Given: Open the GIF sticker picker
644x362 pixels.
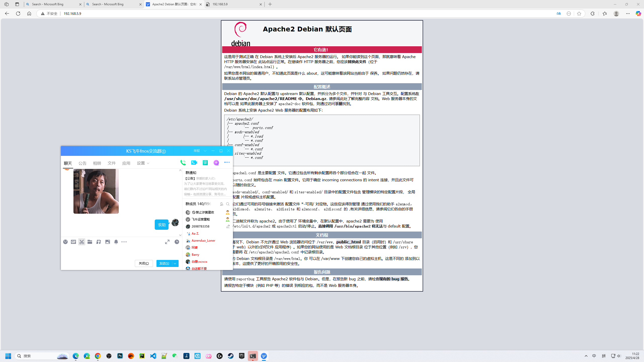Looking at the screenshot, I should pos(73,242).
